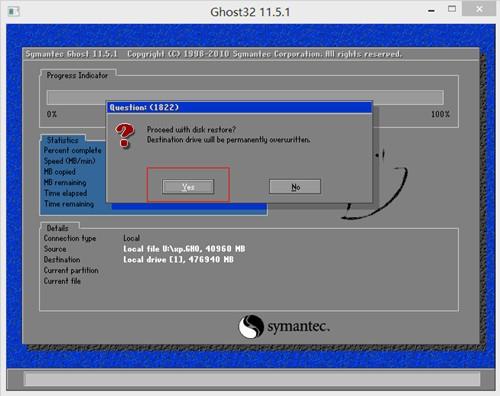This screenshot has height=396, width=500.
Task: Confirm disk restore with Yes button
Action: (x=188, y=187)
